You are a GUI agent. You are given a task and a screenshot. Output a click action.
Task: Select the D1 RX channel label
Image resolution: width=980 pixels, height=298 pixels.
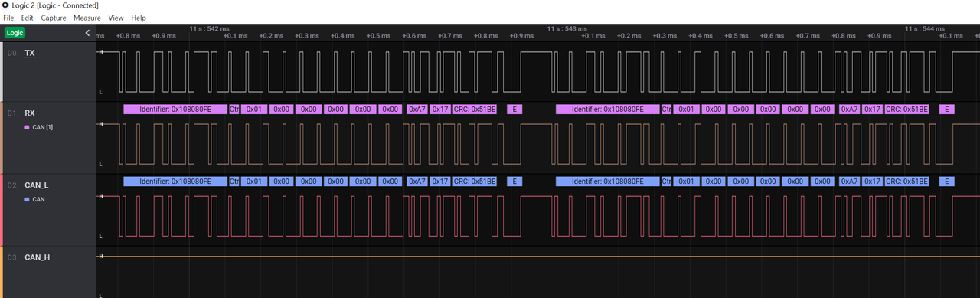click(30, 113)
